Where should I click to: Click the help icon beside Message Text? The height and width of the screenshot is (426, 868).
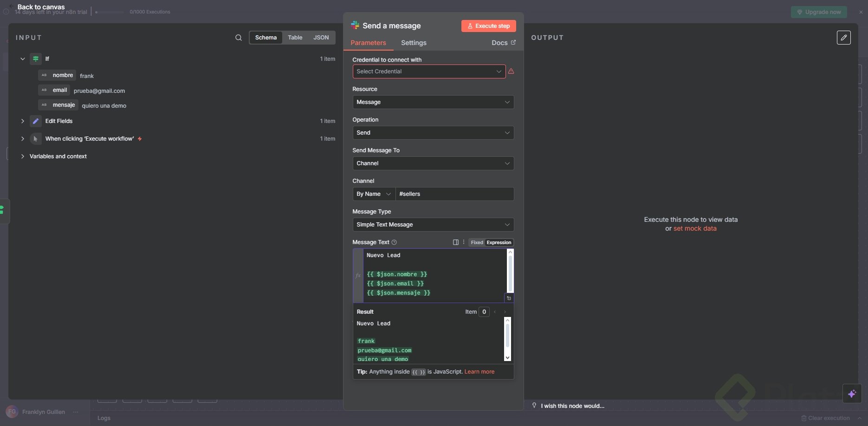click(x=394, y=242)
